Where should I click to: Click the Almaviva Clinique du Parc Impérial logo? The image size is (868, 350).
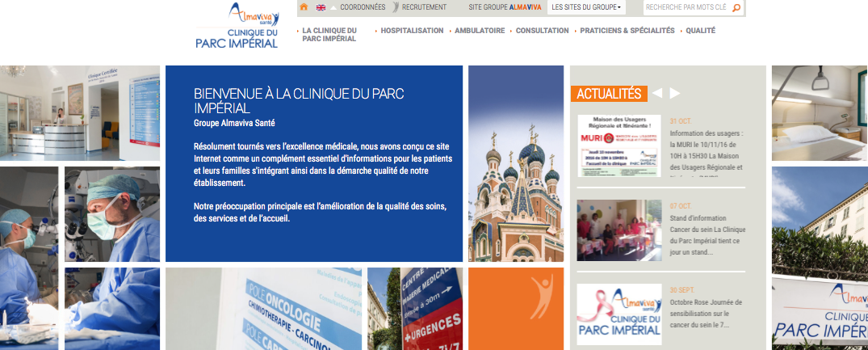[237, 26]
